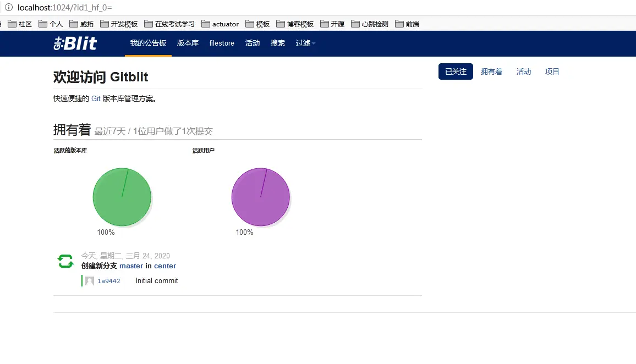Viewport: 636px width, 364px height.
Task: Click the purple active users pie chart
Action: tap(260, 197)
